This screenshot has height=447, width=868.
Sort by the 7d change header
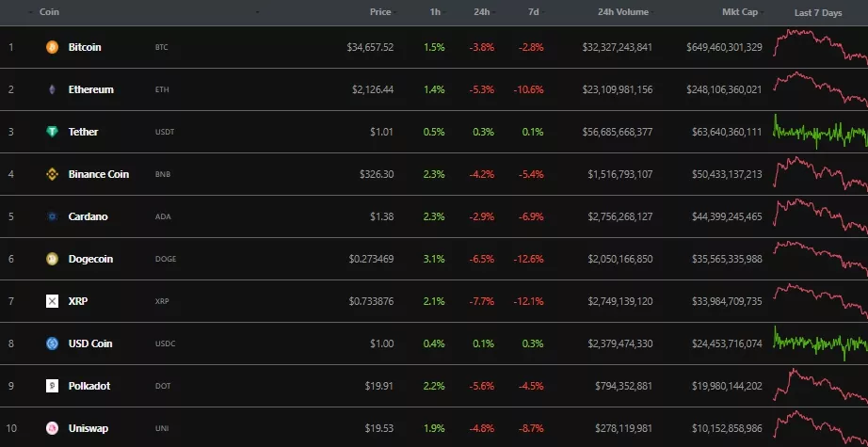tap(534, 12)
